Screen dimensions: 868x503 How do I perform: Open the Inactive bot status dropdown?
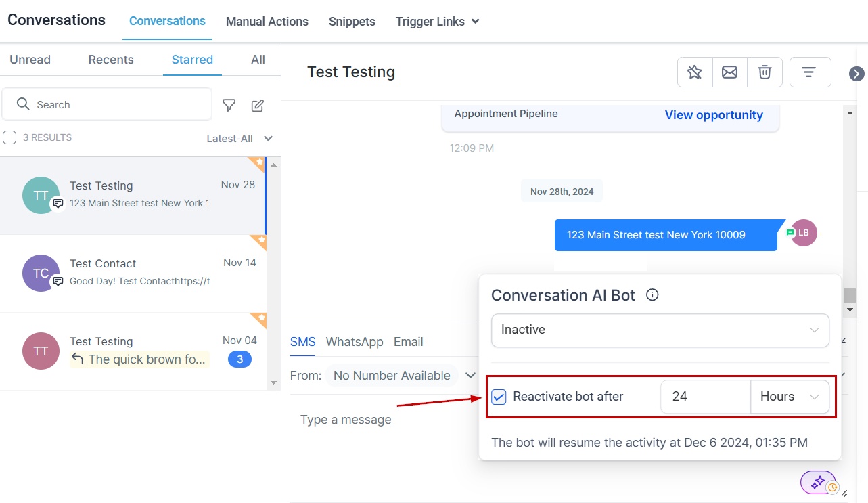[x=660, y=330]
